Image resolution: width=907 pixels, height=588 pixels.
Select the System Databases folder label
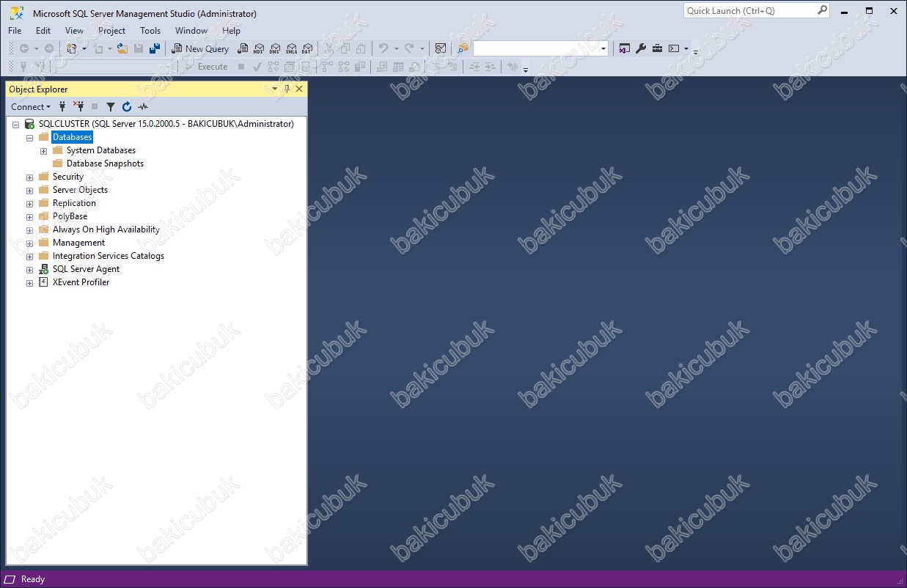[101, 150]
